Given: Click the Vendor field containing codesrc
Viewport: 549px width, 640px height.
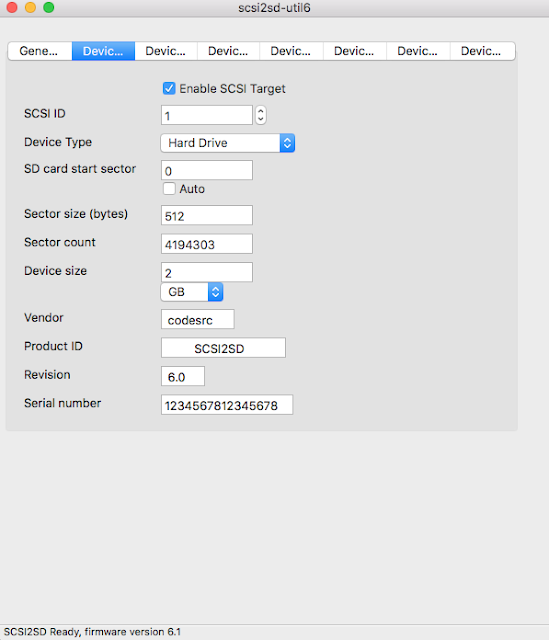Looking at the screenshot, I should point(198,319).
